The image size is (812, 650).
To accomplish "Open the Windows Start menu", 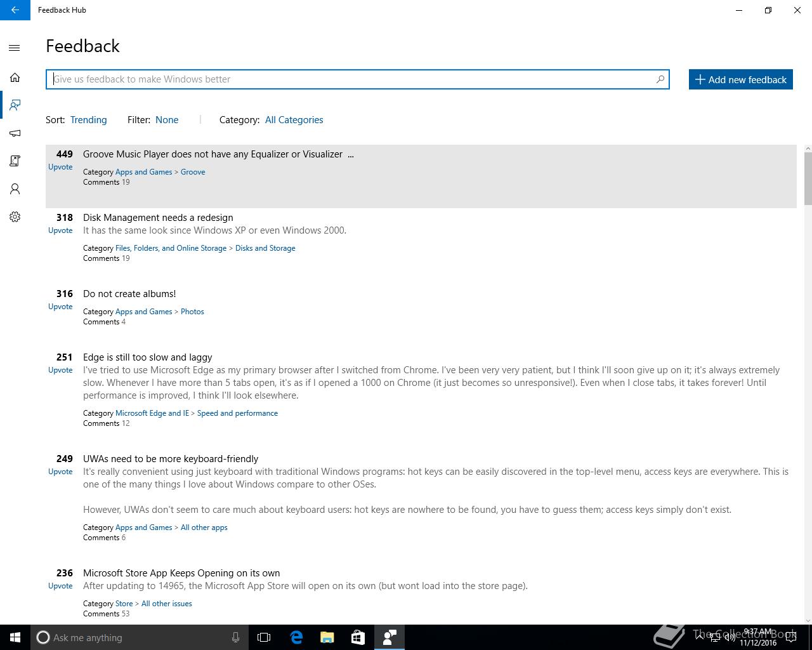I will point(15,637).
